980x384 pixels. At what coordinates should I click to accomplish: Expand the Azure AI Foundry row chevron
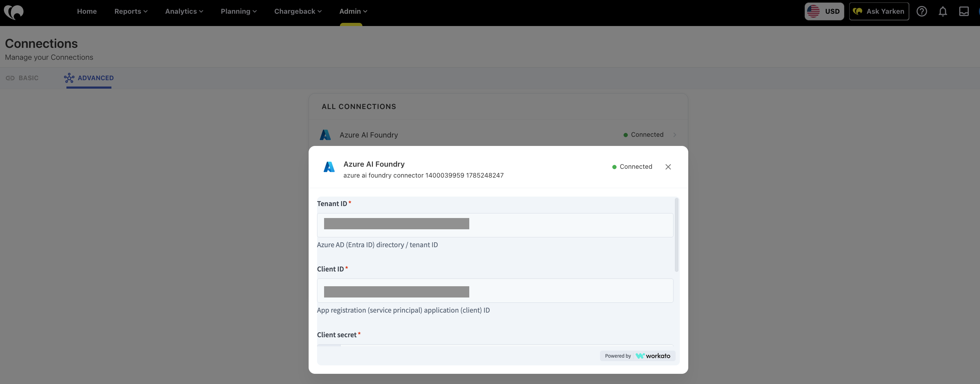675,135
